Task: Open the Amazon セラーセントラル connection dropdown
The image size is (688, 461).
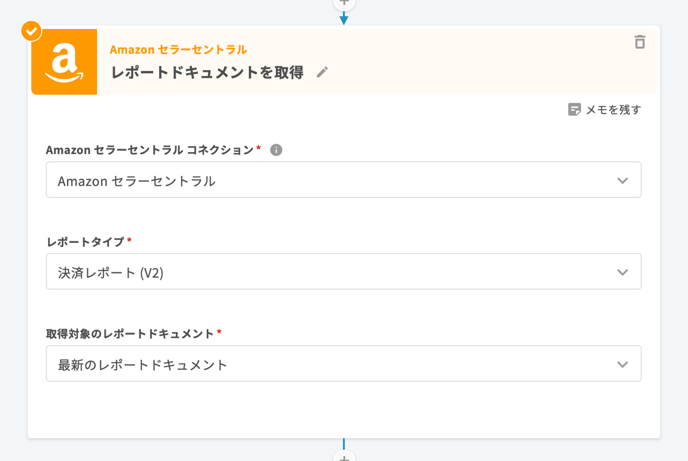Action: (x=344, y=180)
